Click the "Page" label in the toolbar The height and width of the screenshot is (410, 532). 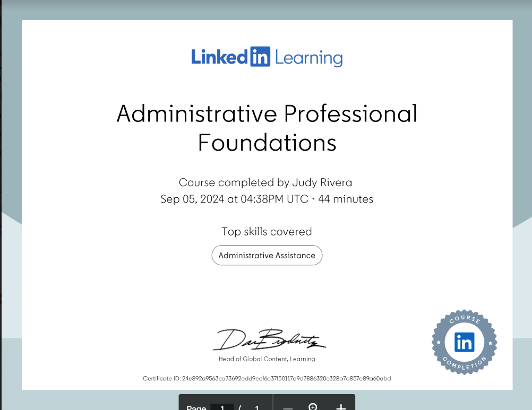point(196,407)
